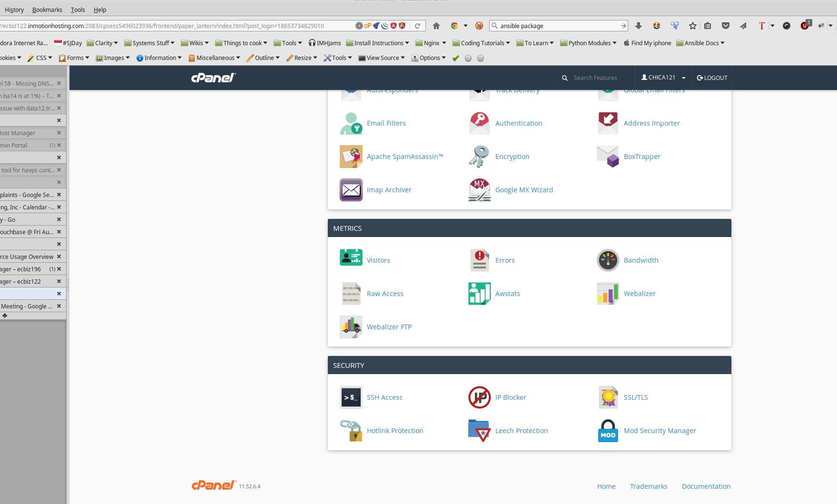Open the Documentation footer link
837x504 pixels.
706,486
